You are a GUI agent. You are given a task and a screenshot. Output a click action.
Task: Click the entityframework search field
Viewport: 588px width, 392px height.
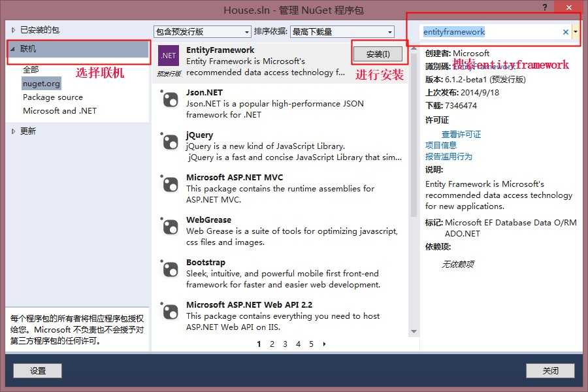[491, 32]
